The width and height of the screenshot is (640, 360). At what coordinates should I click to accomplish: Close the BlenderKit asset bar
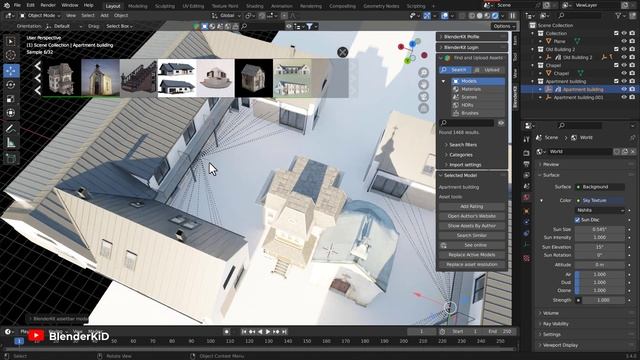pyautogui.click(x=342, y=52)
